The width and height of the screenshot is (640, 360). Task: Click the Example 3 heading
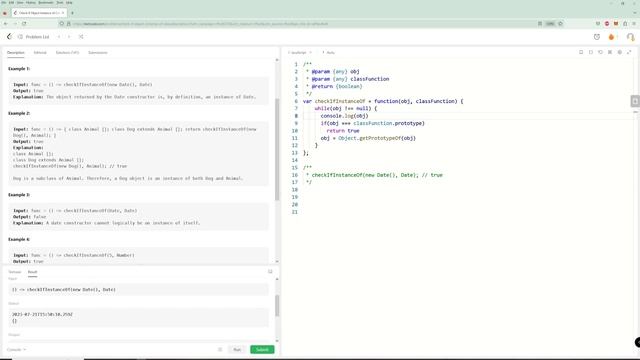(x=19, y=195)
